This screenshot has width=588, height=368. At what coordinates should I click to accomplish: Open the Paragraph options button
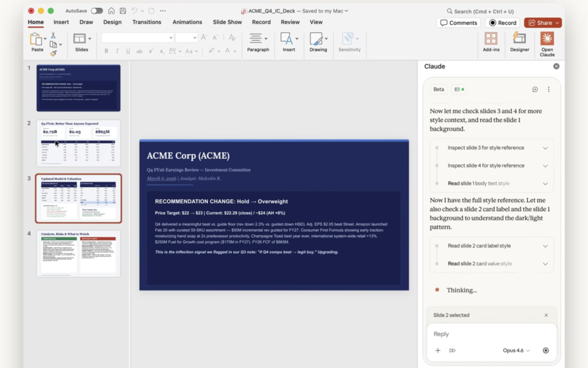click(258, 42)
